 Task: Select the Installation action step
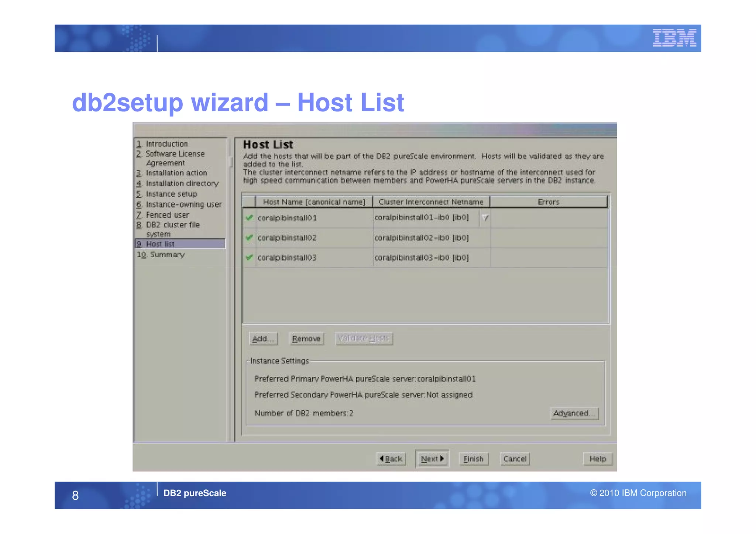[172, 173]
